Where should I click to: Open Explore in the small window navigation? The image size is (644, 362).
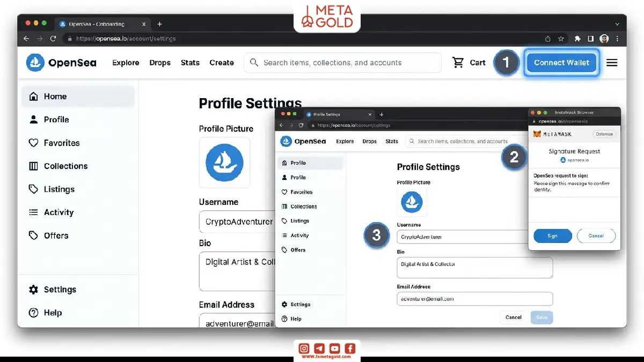point(345,142)
